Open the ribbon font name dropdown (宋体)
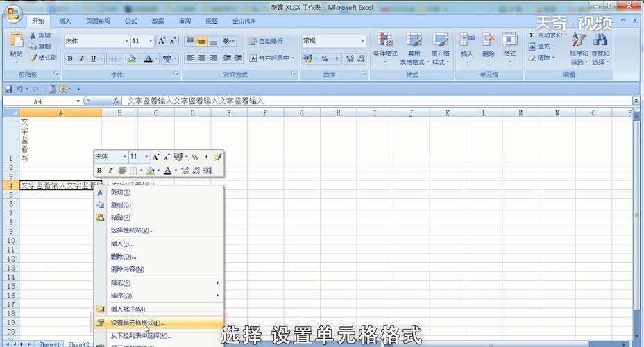 126,41
